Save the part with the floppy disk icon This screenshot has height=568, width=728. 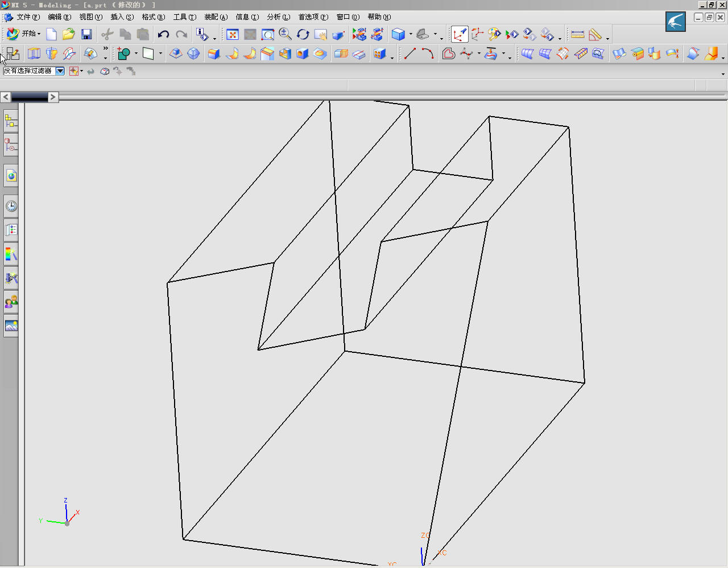(86, 34)
